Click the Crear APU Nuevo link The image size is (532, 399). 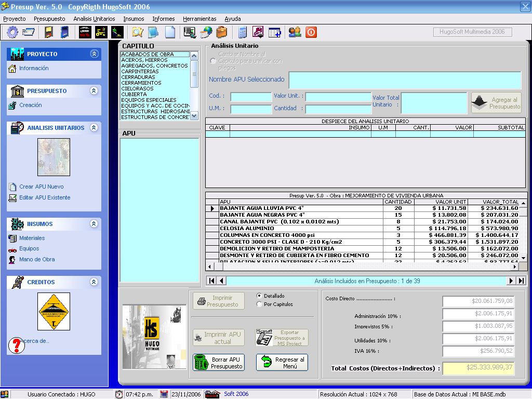tap(42, 187)
